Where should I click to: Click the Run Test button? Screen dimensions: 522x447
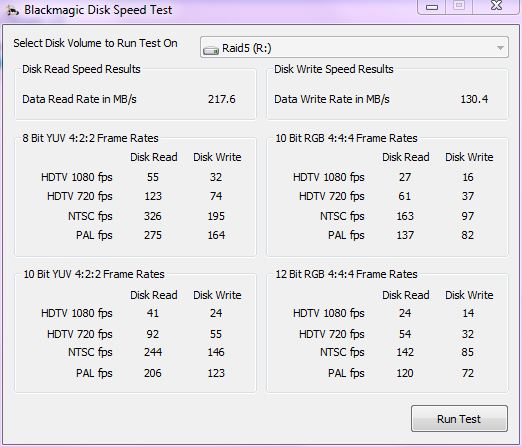pos(459,419)
